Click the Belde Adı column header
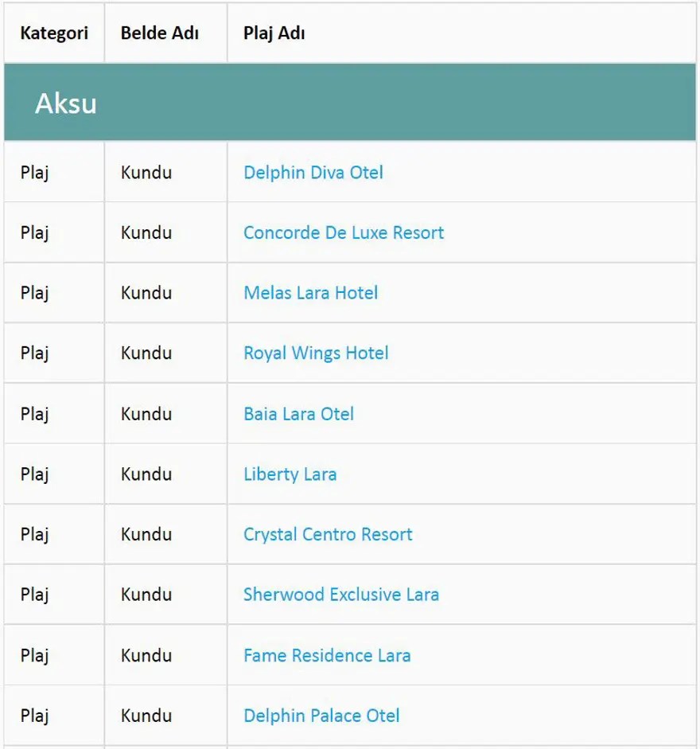 coord(160,33)
